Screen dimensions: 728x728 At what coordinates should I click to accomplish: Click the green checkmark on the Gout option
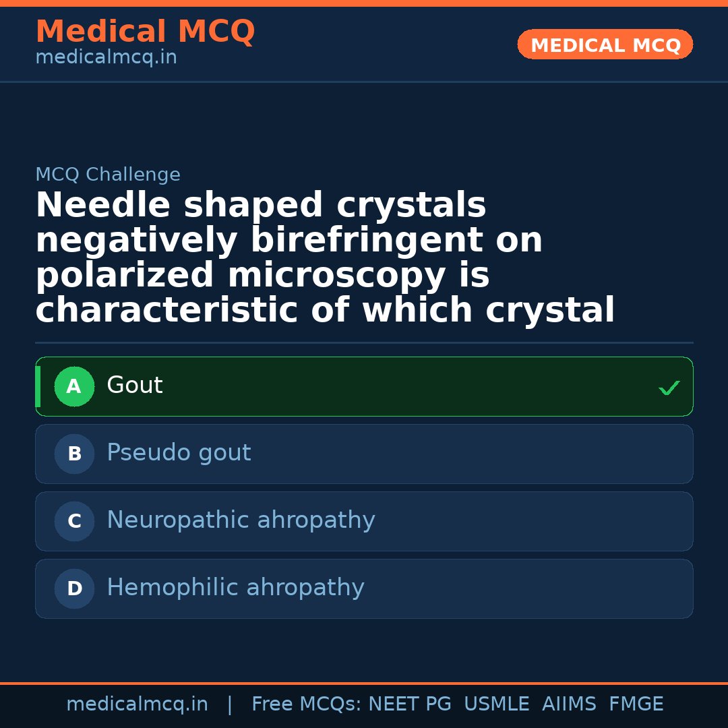(669, 388)
